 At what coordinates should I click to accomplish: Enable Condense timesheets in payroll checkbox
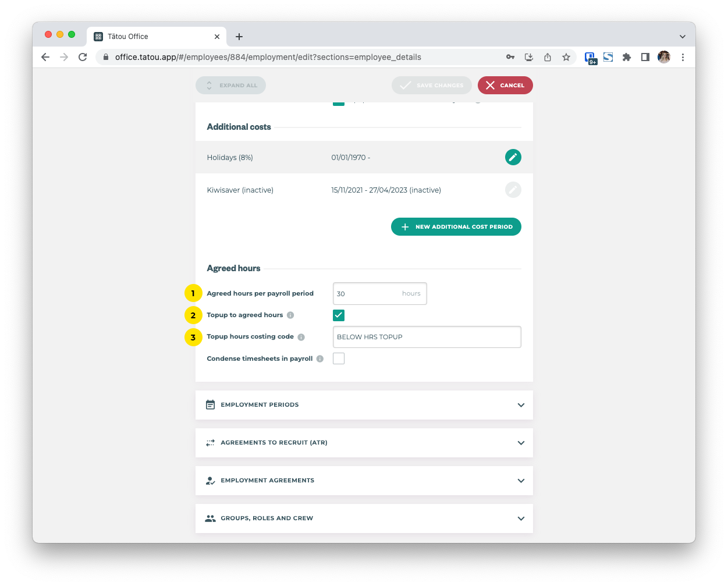[x=339, y=358]
